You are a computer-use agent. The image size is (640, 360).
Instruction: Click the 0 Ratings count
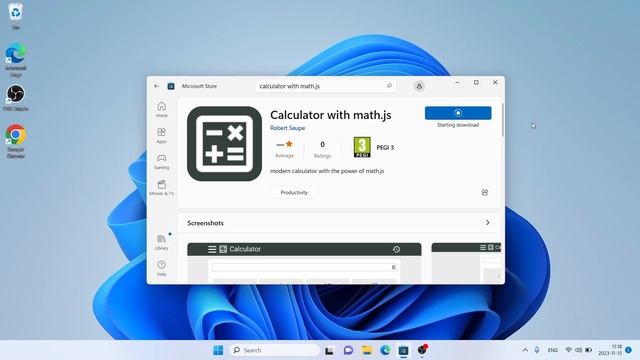[322, 149]
